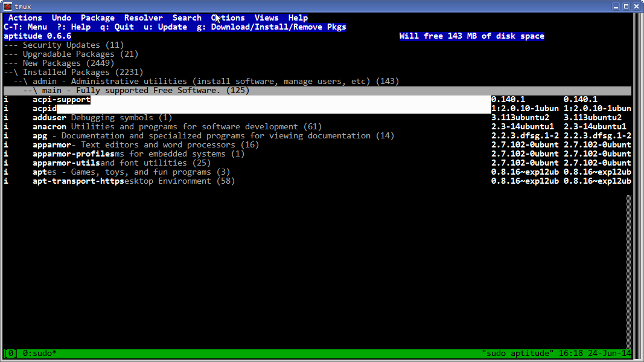Click the 'q: Quit' shortcut hint
The image size is (644, 362).
(x=117, y=27)
